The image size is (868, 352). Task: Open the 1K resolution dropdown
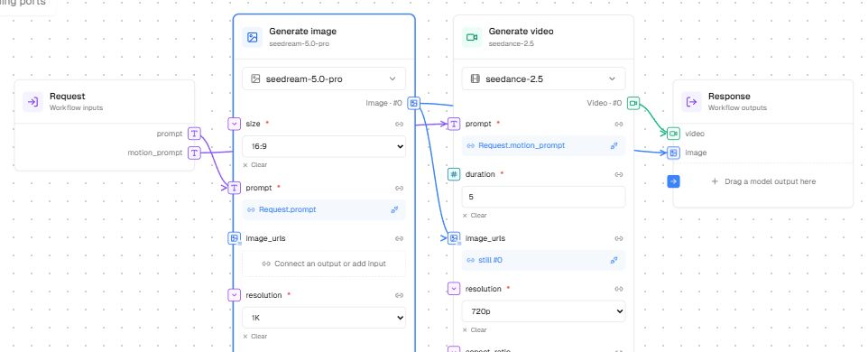point(324,319)
